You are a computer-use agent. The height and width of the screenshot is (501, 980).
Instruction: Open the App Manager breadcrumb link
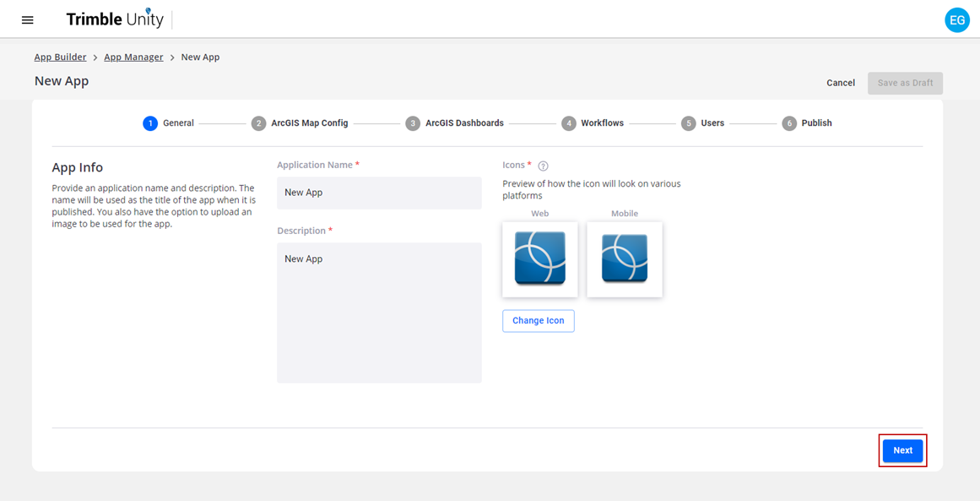pyautogui.click(x=133, y=57)
